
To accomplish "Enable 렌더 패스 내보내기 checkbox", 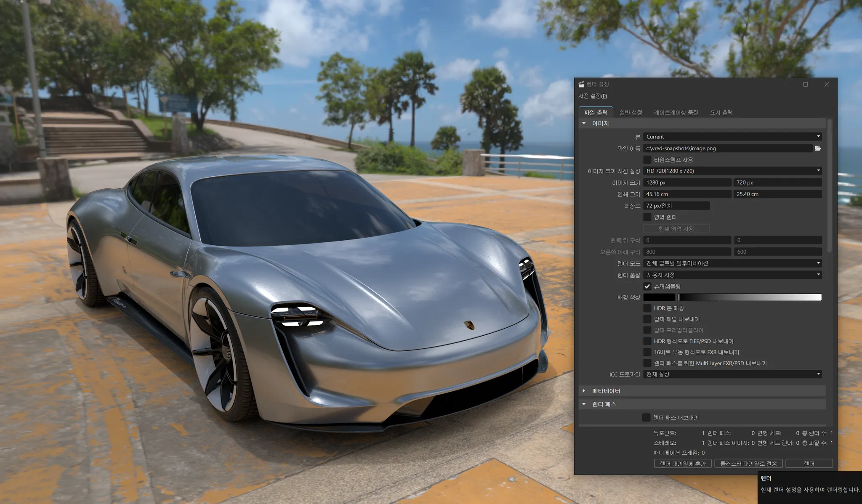I will (646, 418).
